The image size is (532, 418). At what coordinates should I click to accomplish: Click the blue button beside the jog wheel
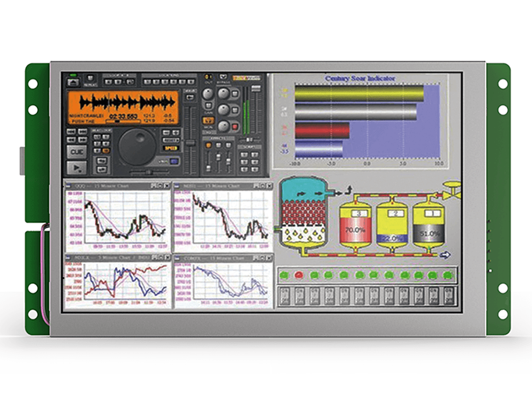(x=174, y=161)
